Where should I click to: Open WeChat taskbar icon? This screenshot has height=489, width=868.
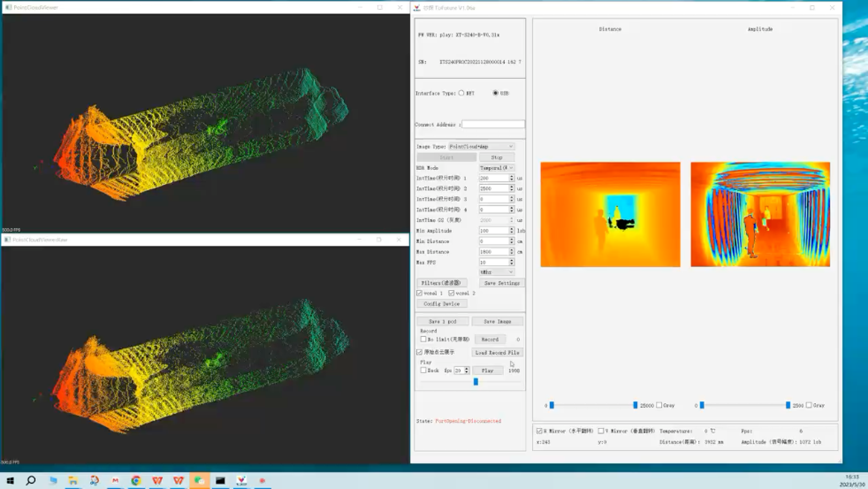(199, 481)
